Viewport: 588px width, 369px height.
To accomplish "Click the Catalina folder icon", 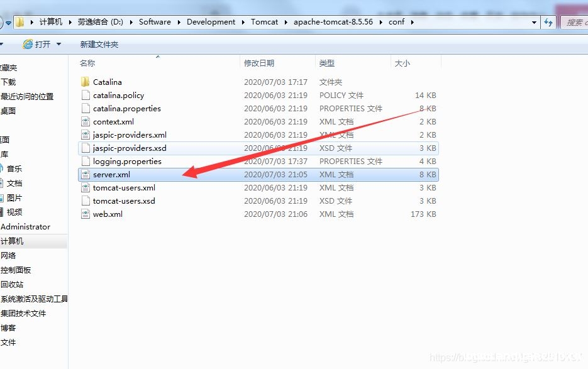I will (x=85, y=82).
